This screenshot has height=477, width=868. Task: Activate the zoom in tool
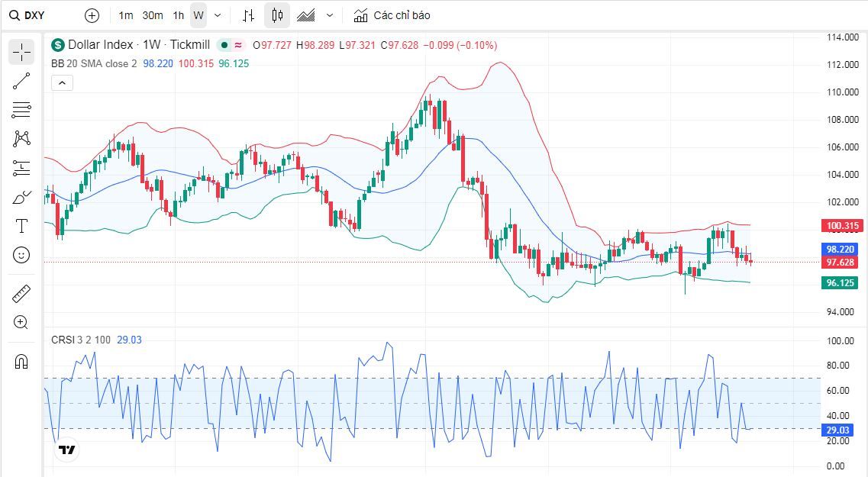pyautogui.click(x=21, y=323)
